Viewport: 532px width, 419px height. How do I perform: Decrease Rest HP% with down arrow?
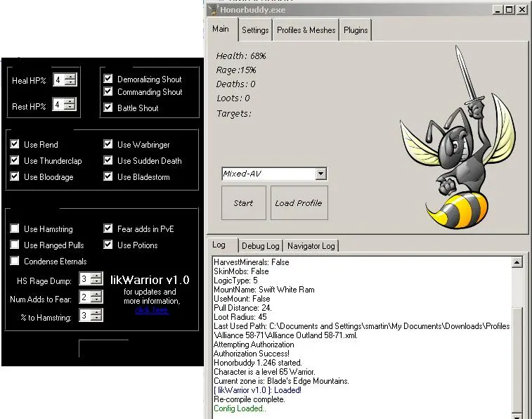click(70, 107)
